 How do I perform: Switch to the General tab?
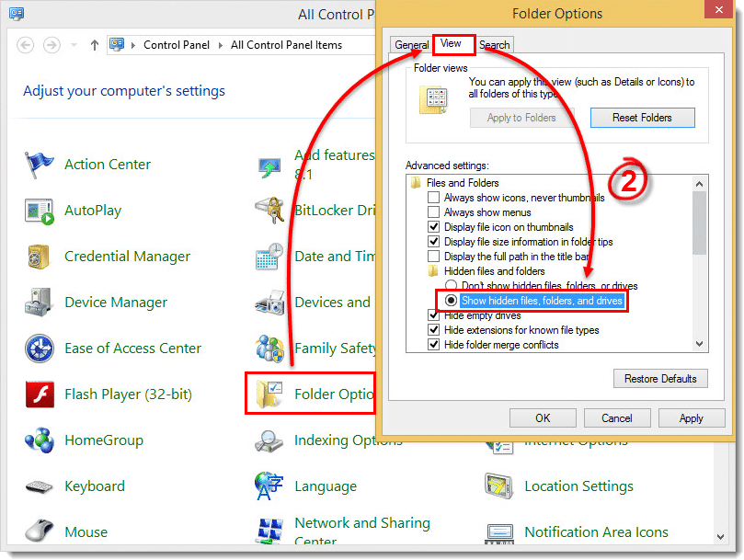point(411,45)
